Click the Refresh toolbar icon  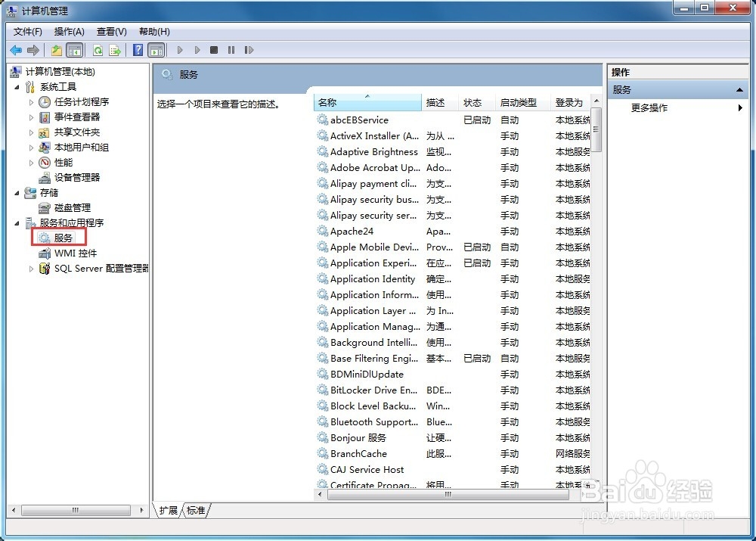tap(98, 50)
